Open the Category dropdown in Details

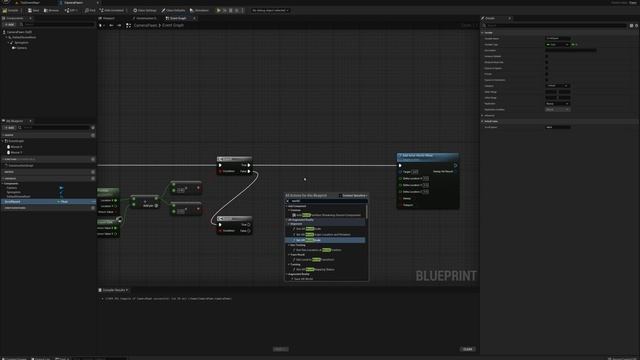[x=558, y=86]
